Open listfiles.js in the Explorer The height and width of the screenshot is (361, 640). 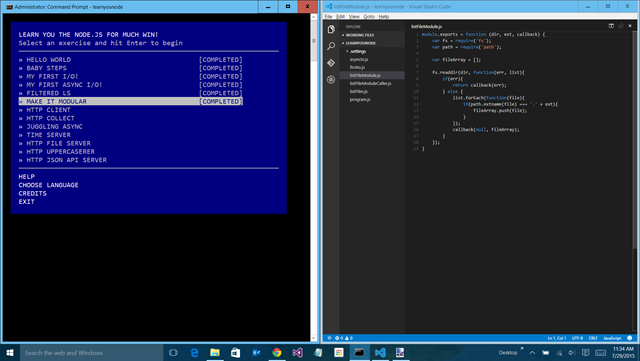(358, 91)
